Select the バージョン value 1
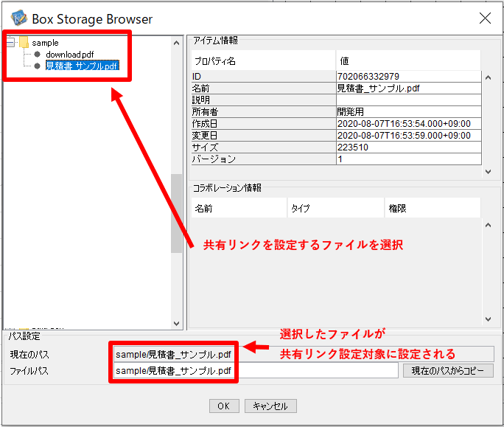Viewport: 504px width, 427px height. click(408, 159)
